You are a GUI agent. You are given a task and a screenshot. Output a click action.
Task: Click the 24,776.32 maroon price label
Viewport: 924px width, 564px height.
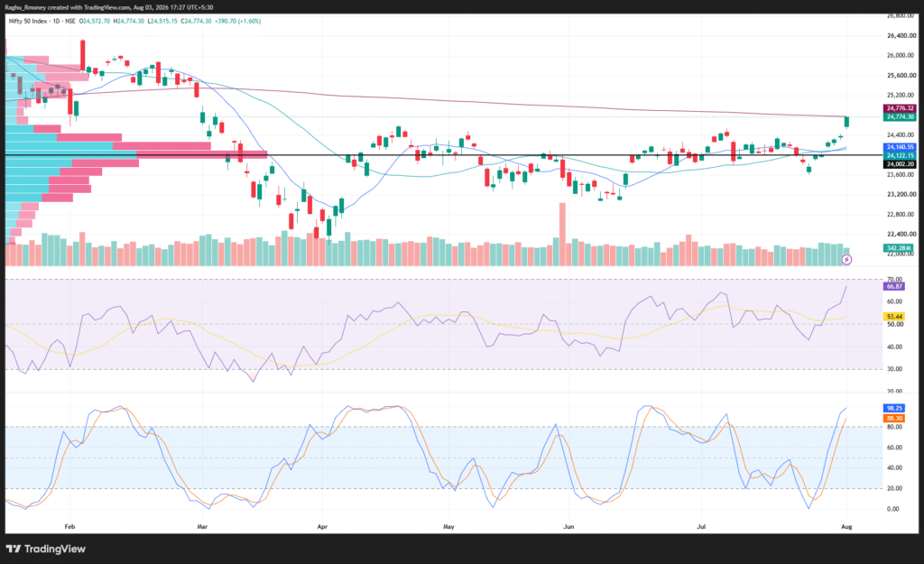click(x=900, y=108)
